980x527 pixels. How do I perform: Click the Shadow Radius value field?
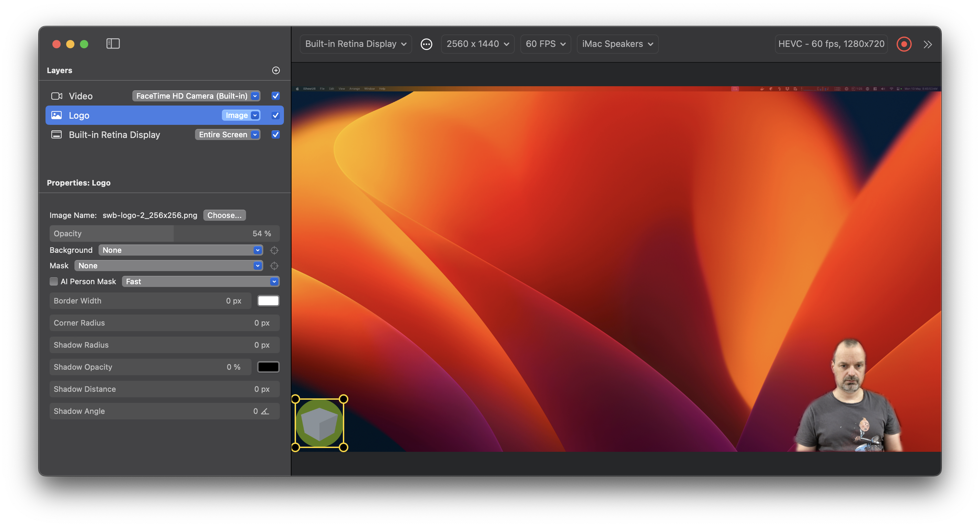[x=164, y=345]
